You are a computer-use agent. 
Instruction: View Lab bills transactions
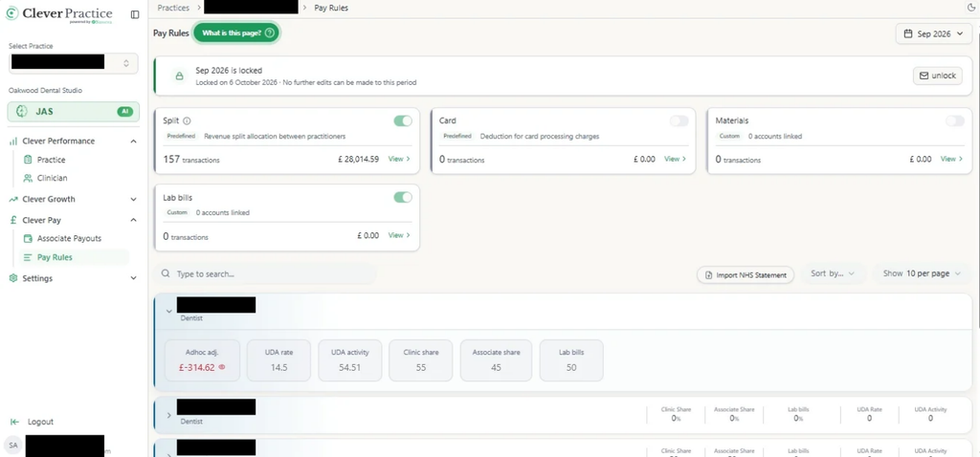click(399, 235)
